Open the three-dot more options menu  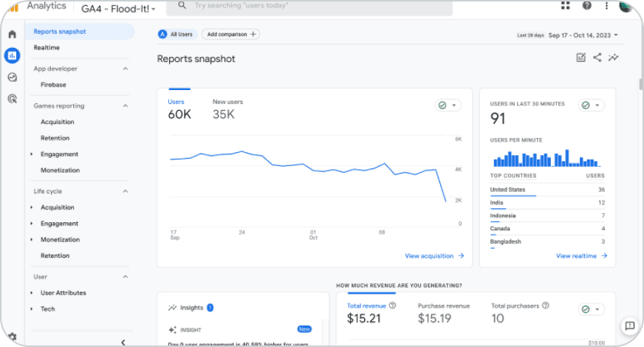click(606, 5)
